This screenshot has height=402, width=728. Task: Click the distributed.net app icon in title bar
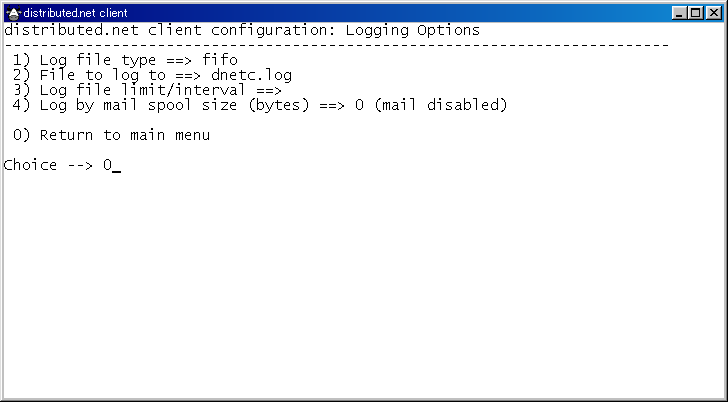pyautogui.click(x=13, y=12)
